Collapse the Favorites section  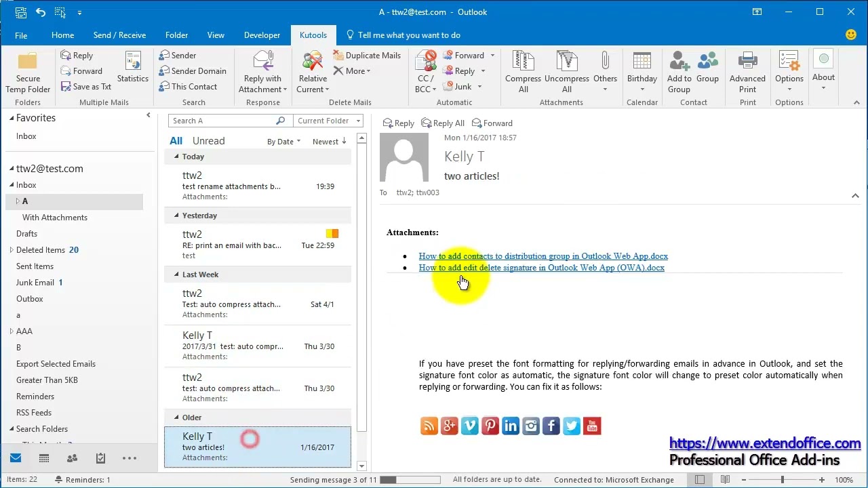tap(13, 118)
